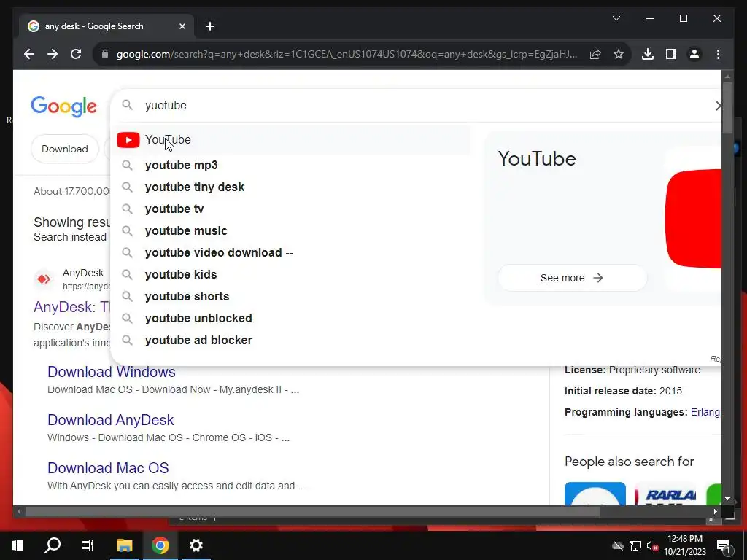Open first 'People also search for' thumbnail
747x560 pixels.
tap(595, 494)
